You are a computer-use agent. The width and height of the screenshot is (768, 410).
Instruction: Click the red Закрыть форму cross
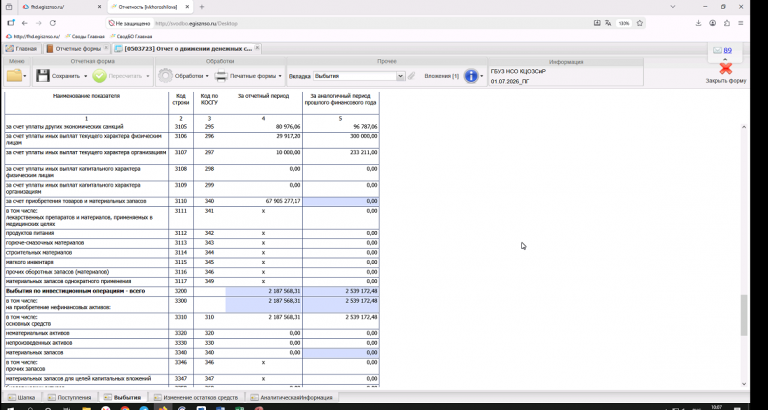point(725,69)
